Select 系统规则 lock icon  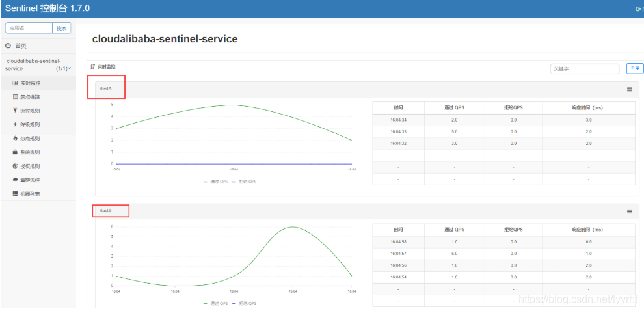[15, 152]
